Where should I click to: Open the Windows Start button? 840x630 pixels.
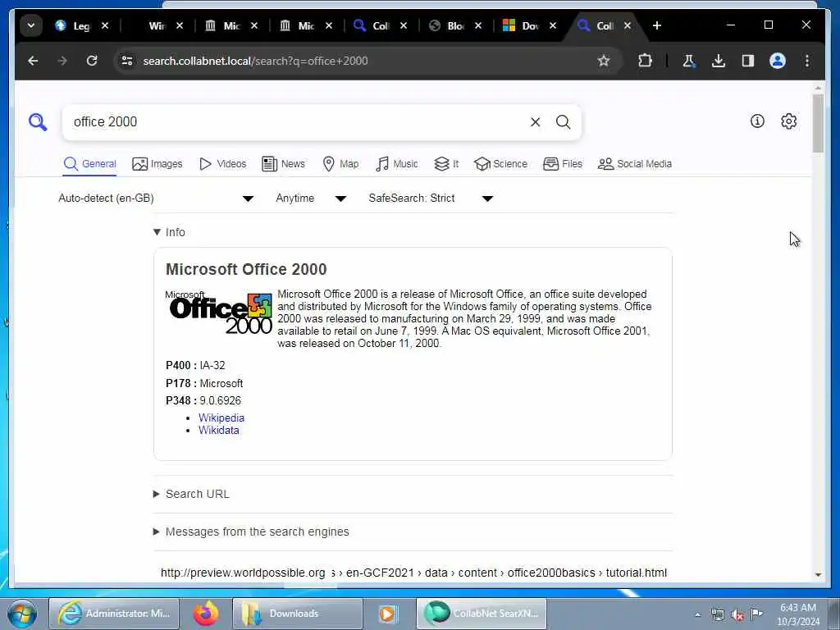[22, 614]
